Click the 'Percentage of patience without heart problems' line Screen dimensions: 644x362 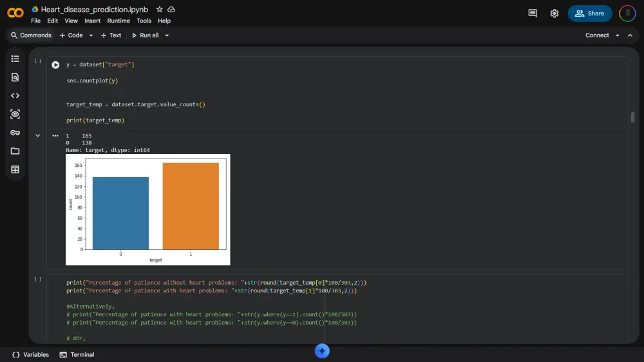coord(216,283)
